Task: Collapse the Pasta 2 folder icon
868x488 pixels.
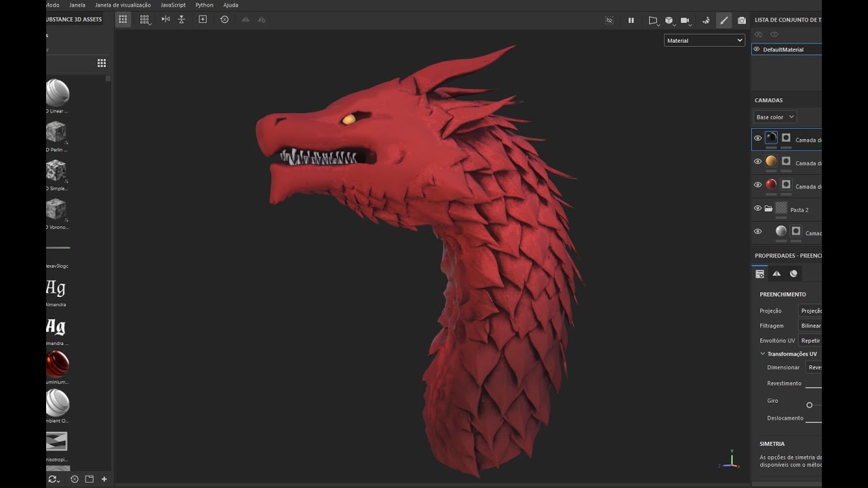Action: coord(768,209)
